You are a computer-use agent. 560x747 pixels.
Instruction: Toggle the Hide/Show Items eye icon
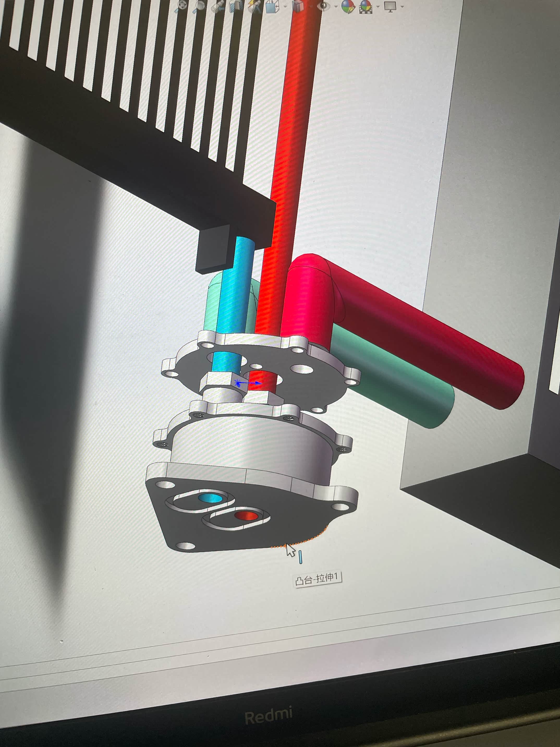(x=324, y=6)
